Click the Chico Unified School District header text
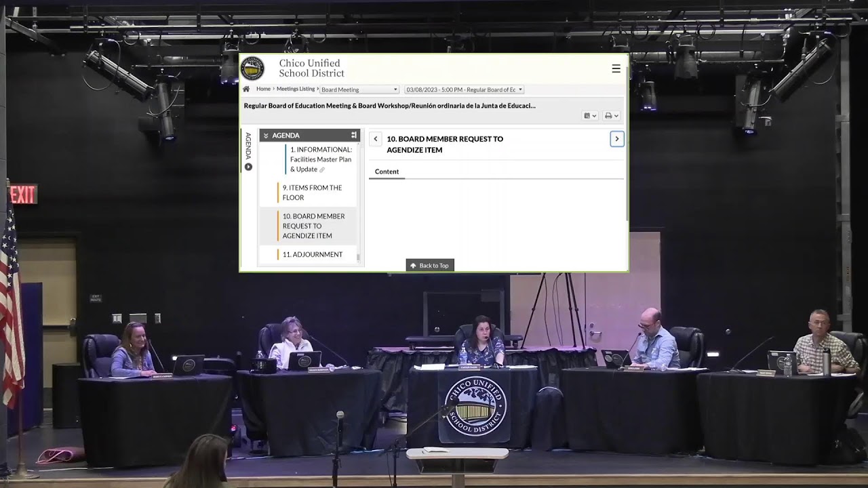Image resolution: width=868 pixels, height=488 pixels. [311, 68]
